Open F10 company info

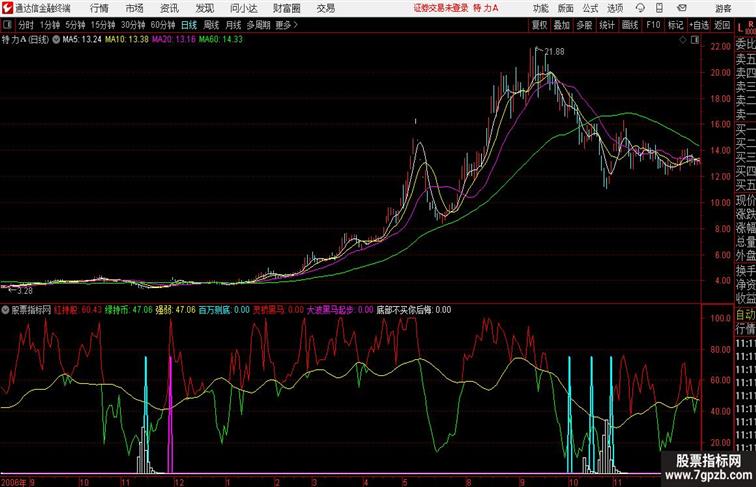(x=653, y=25)
